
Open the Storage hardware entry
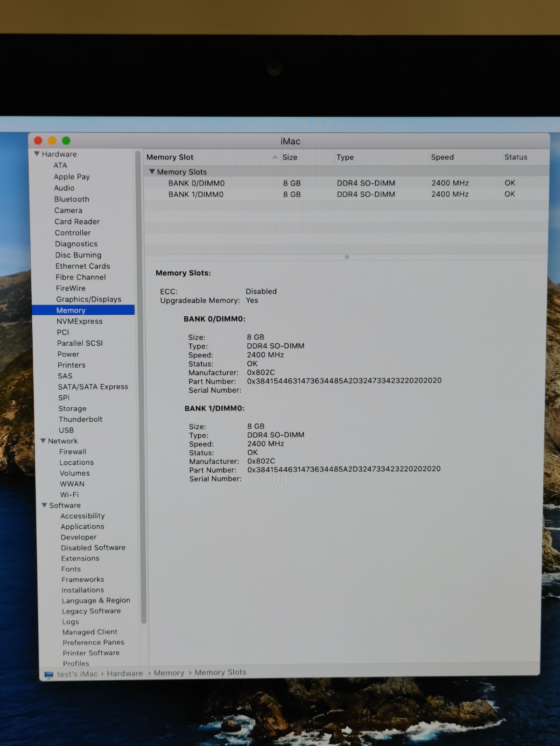[x=72, y=409]
